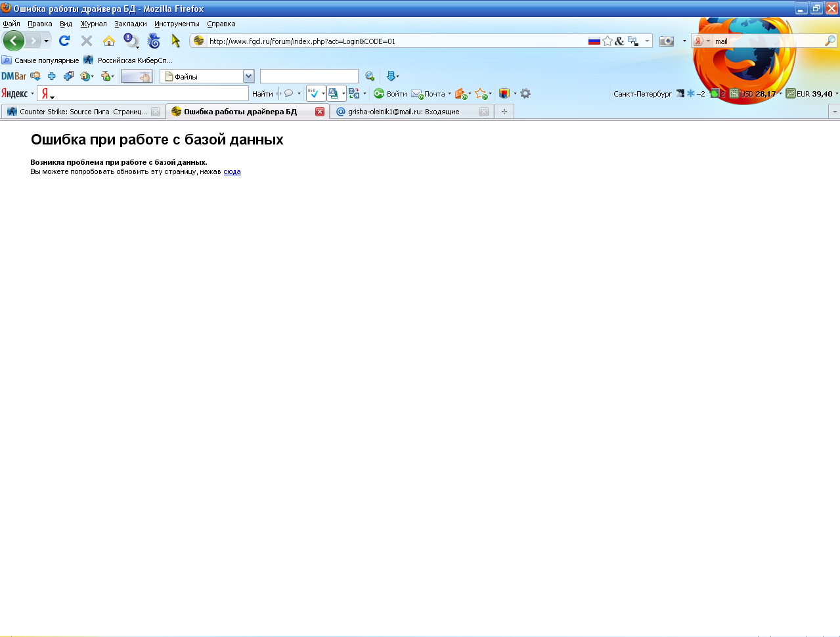Click the En language icon in address bar

(x=632, y=41)
